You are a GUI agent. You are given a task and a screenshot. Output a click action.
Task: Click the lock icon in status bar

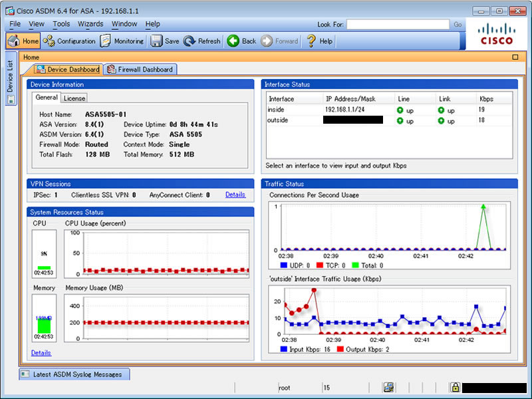point(455,387)
